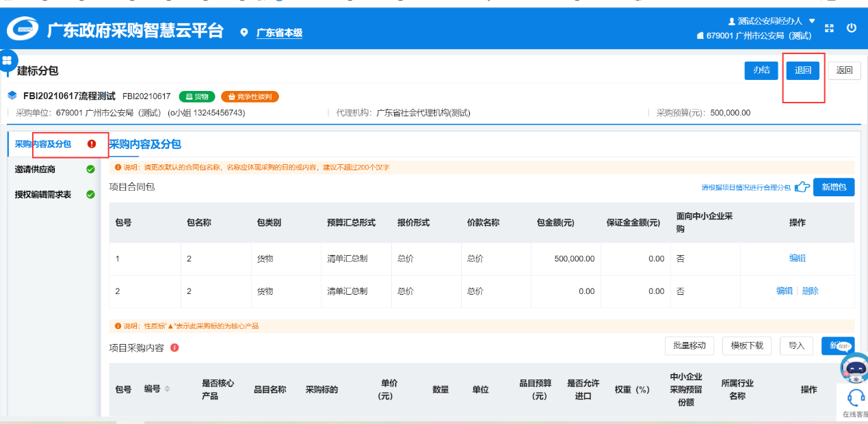Screen dimensions: 868x424
Task: Click the platform logo in the header
Action: tap(22, 30)
